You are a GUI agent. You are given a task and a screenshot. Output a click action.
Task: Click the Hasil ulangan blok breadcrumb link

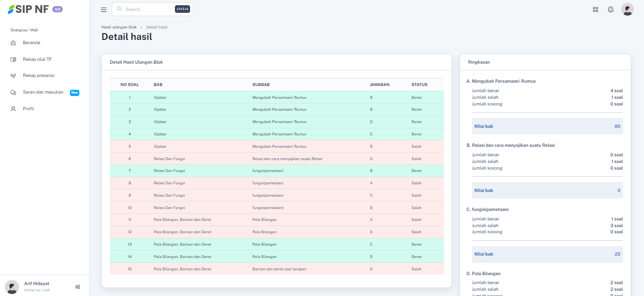[x=119, y=27]
